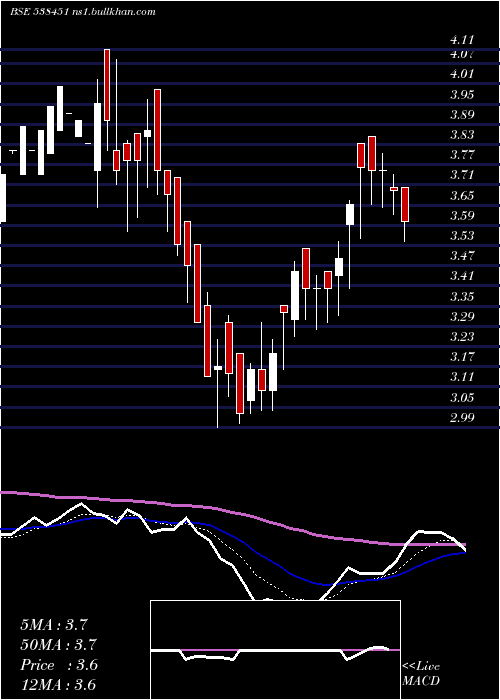Click the 4.01 price axis label
This screenshot has width=500, height=700.
tap(462, 74)
